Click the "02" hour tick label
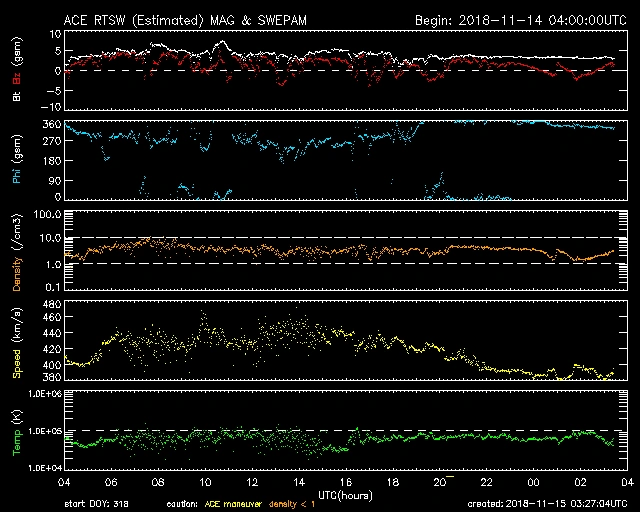 [581, 482]
